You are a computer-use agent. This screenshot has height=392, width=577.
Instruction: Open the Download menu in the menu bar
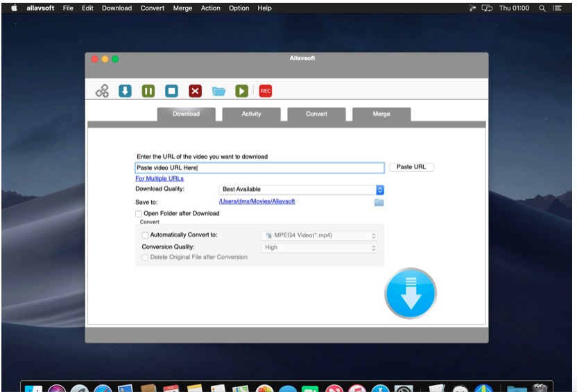(x=117, y=8)
